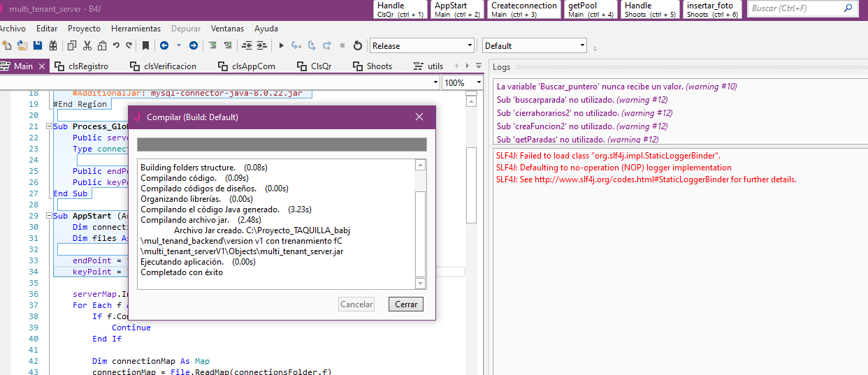Image resolution: width=868 pixels, height=375 pixels.
Task: Open the Ventanas menu
Action: [x=227, y=29]
